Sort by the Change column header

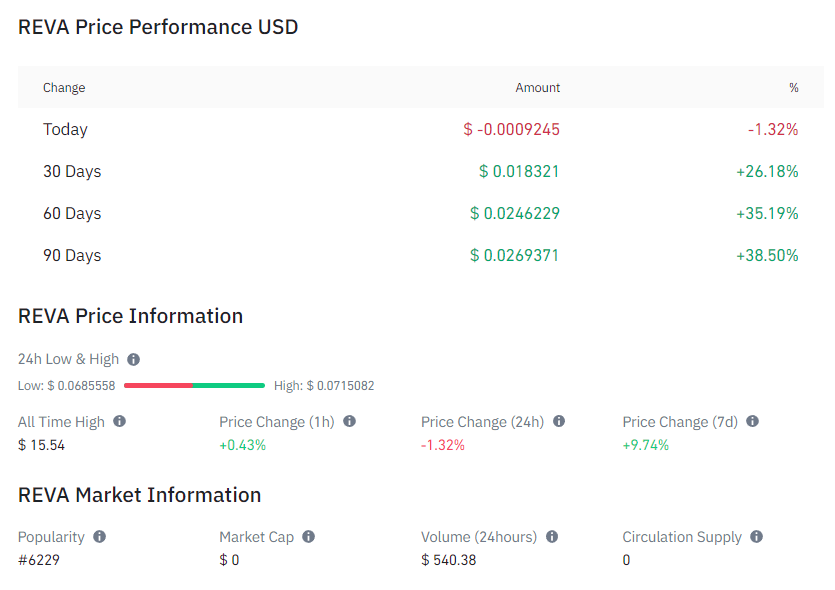(x=64, y=88)
